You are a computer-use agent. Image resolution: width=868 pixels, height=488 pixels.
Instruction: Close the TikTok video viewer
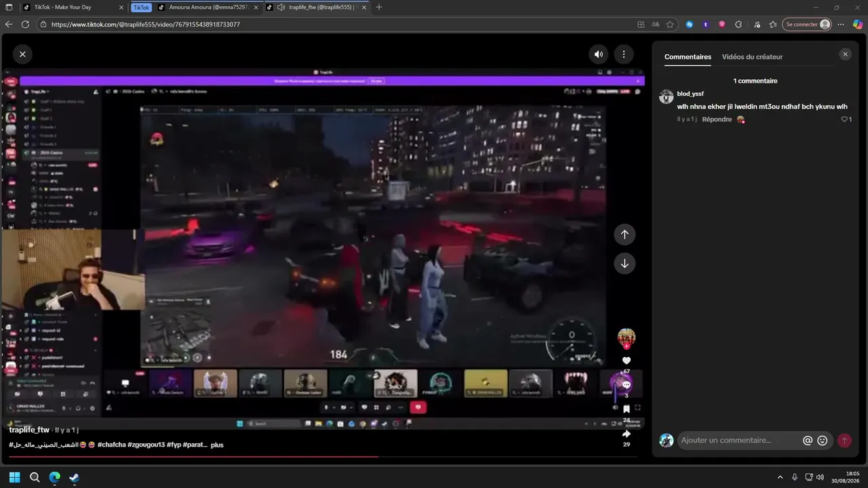point(22,54)
